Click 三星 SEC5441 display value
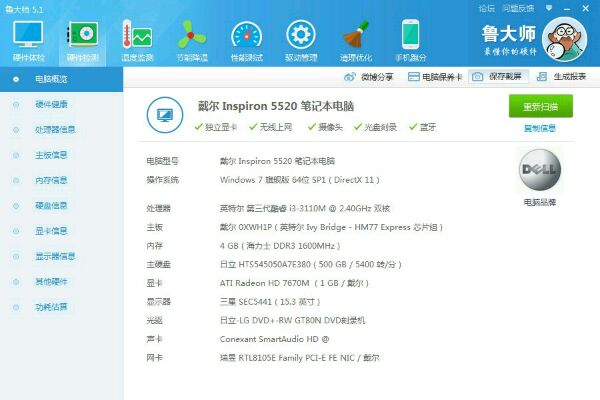600x400 pixels. tap(270, 302)
